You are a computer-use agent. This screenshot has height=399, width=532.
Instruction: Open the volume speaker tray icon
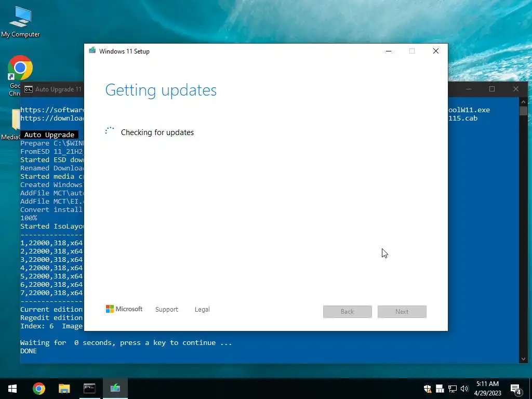464,389
